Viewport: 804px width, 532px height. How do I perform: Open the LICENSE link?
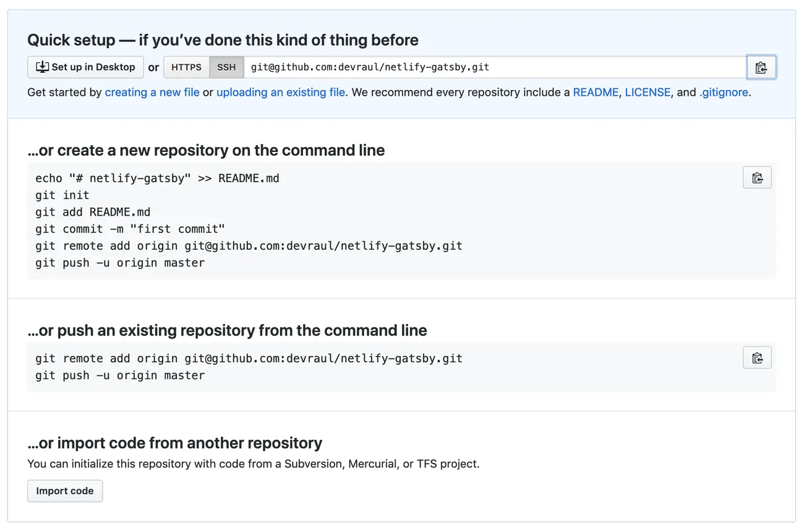(648, 93)
